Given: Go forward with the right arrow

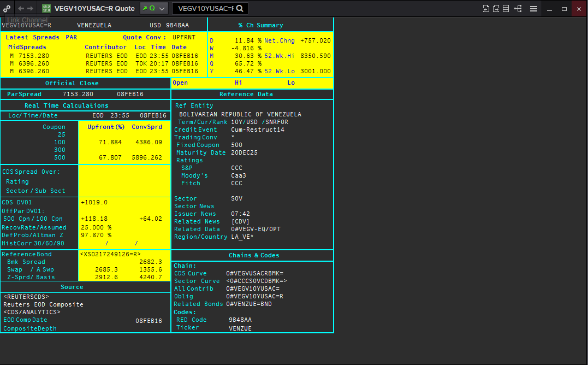Looking at the screenshot, I should tap(31, 8).
